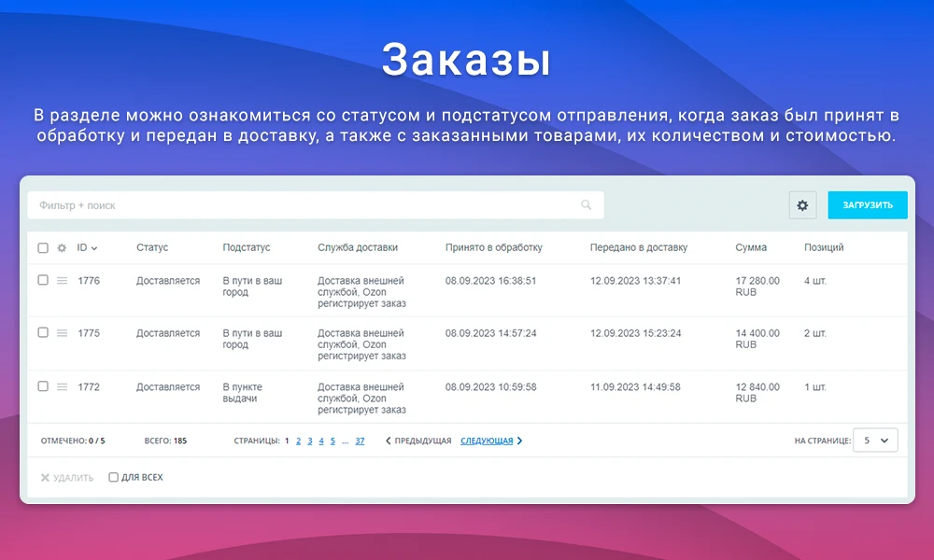This screenshot has height=560, width=934.
Task: Click the Загрузить button
Action: point(868,205)
